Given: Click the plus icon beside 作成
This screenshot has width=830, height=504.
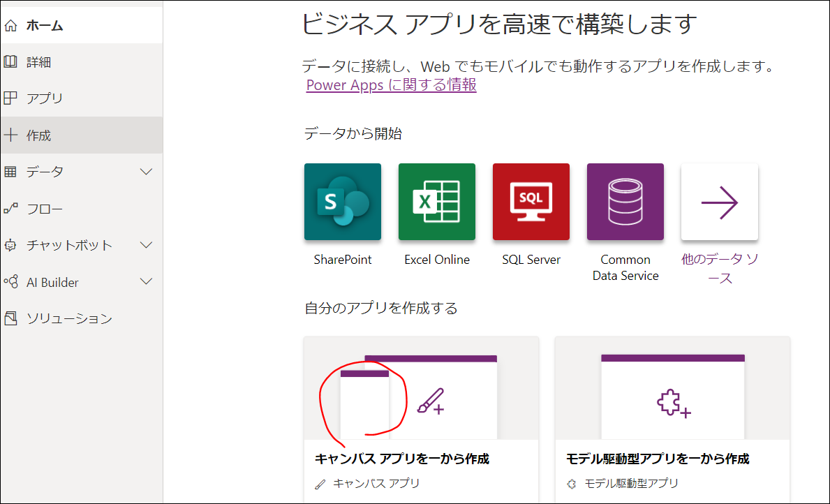Looking at the screenshot, I should 10,135.
